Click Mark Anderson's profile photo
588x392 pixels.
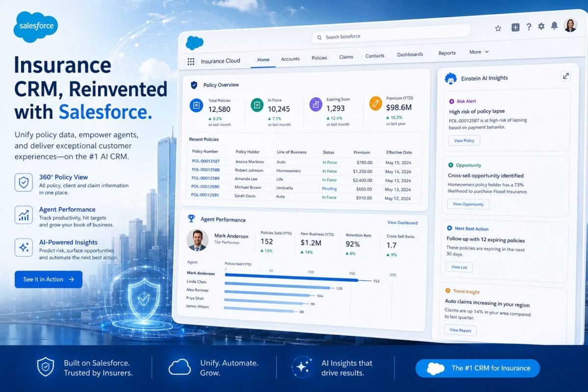pos(197,240)
